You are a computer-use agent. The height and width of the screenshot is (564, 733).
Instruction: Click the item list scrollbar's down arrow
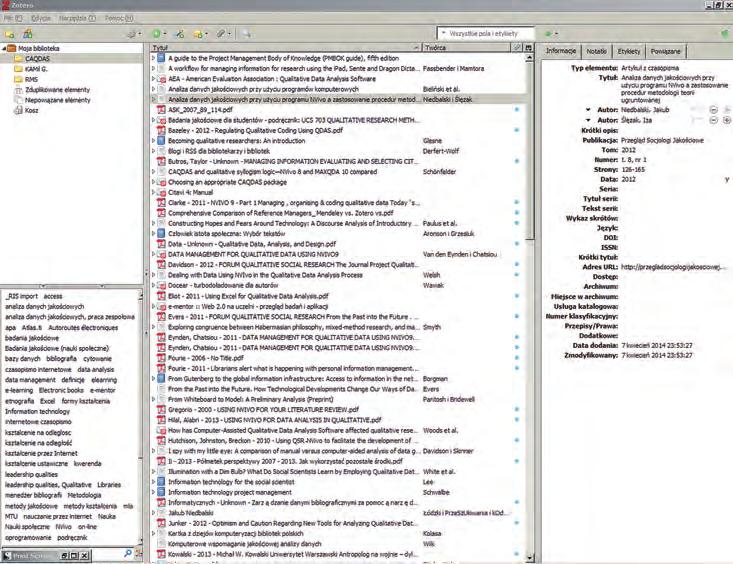click(529, 557)
